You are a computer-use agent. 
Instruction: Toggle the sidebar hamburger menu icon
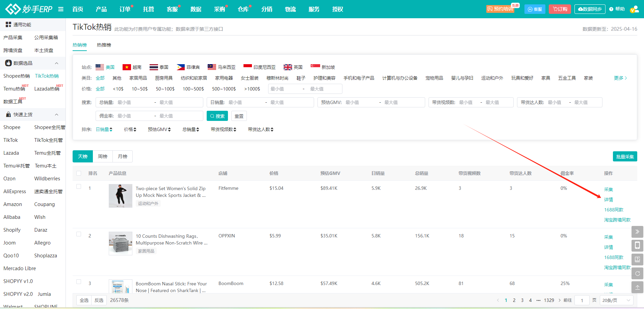61,9
